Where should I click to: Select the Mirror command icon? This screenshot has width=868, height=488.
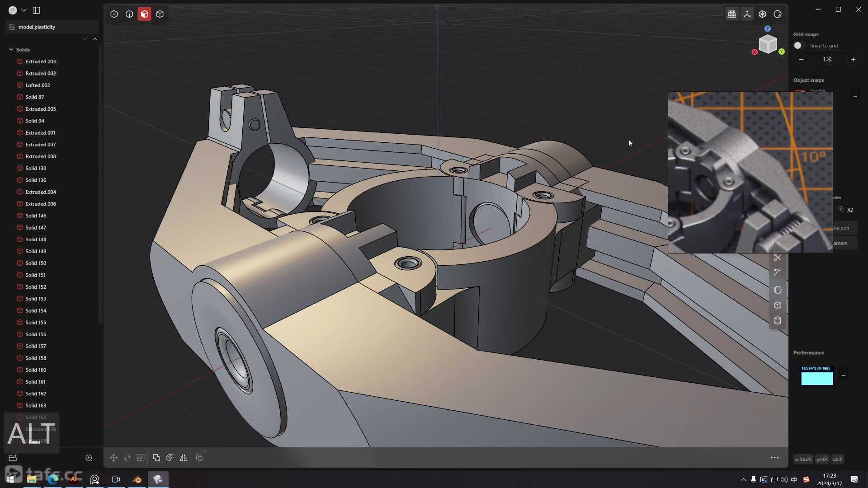tap(184, 458)
